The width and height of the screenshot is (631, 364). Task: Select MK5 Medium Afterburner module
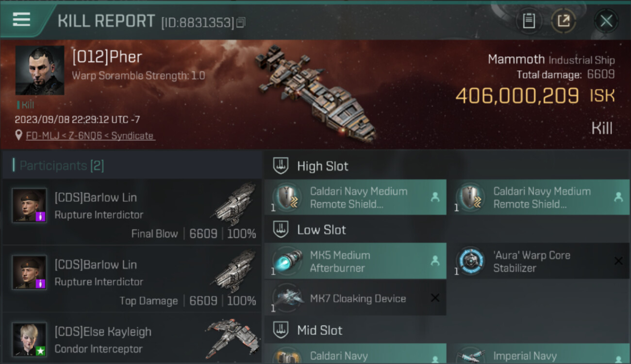355,261
